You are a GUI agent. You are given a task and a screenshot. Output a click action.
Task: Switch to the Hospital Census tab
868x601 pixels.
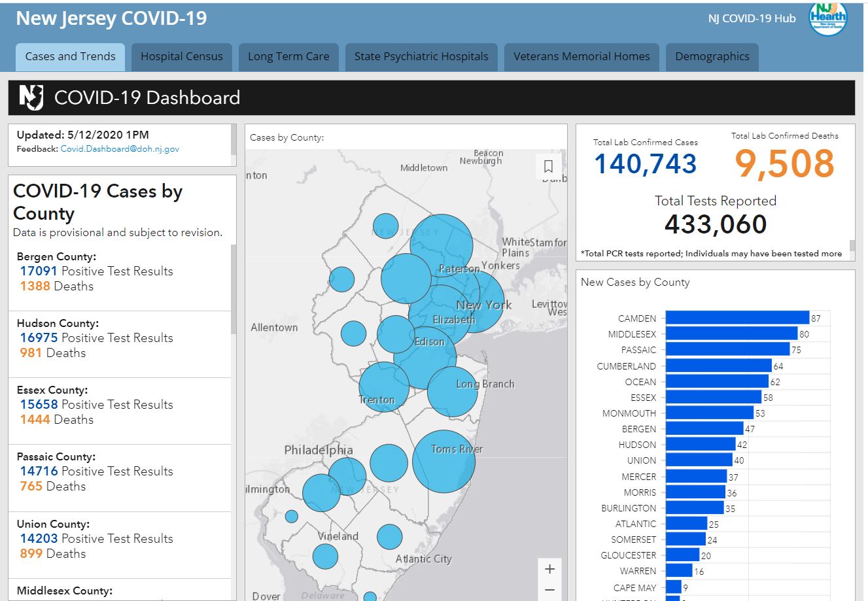182,57
